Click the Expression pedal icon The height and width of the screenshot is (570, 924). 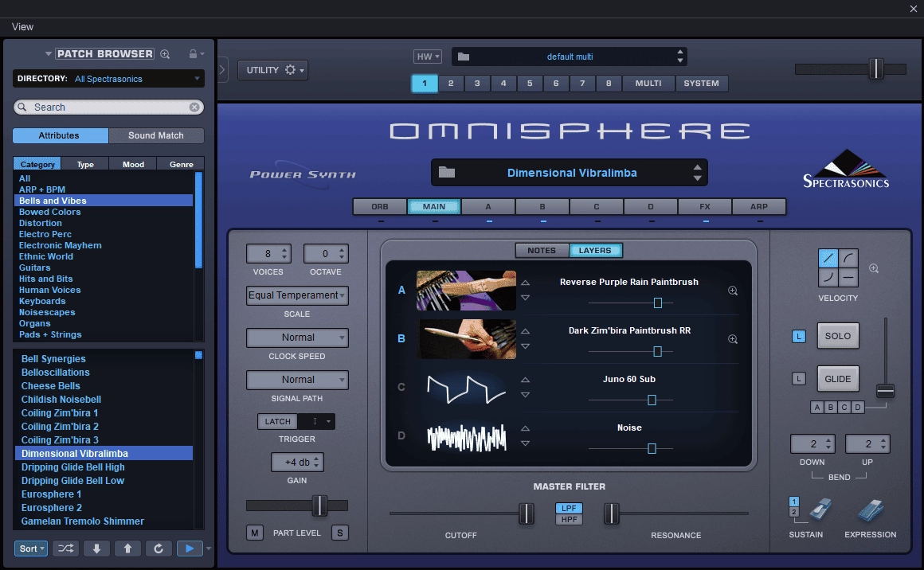click(x=871, y=510)
